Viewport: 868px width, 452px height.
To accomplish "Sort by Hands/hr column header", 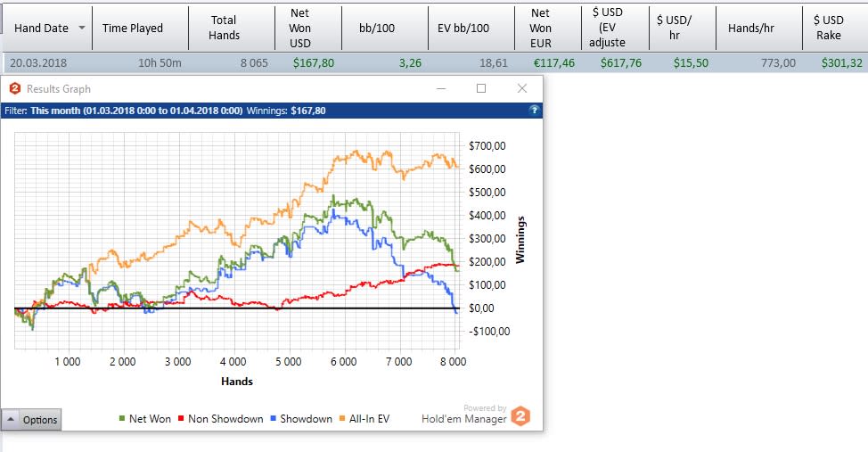I will coord(758,28).
